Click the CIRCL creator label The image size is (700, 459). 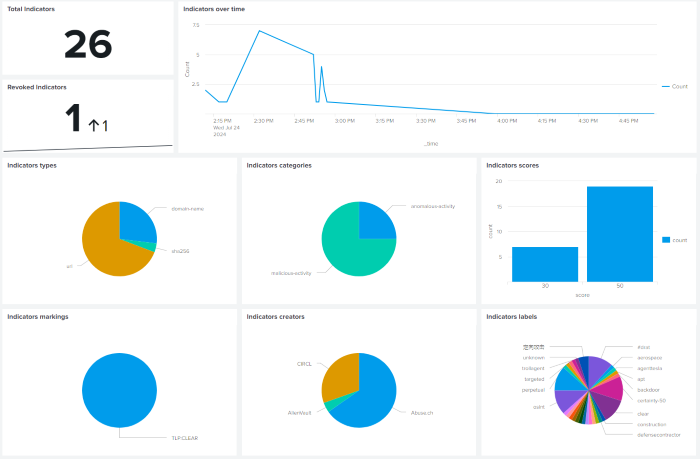click(x=304, y=364)
